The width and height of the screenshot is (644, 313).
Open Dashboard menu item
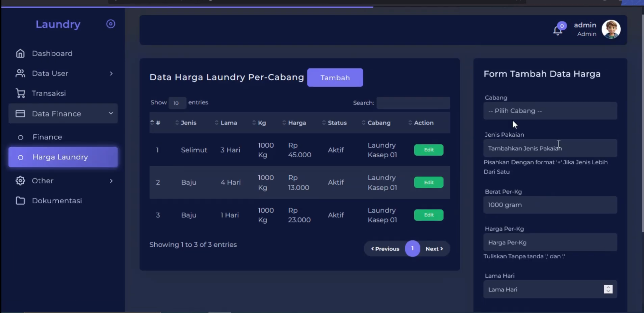point(63,53)
